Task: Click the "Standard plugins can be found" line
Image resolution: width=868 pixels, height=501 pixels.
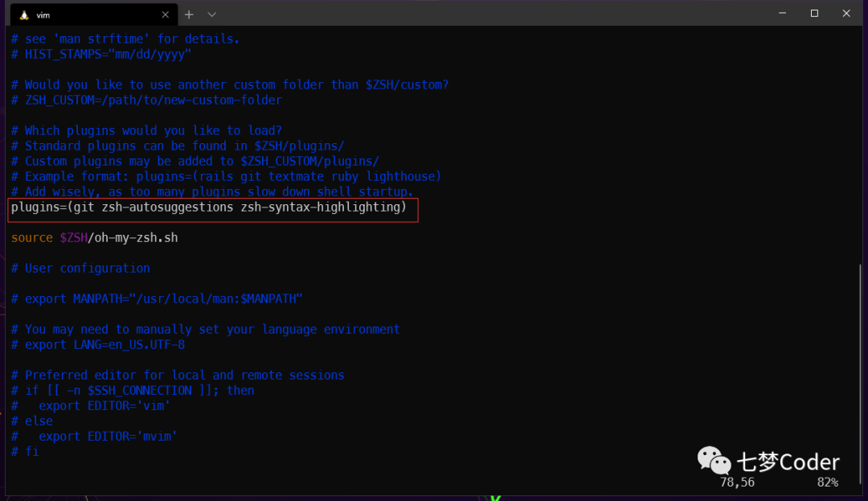Action: tap(178, 146)
